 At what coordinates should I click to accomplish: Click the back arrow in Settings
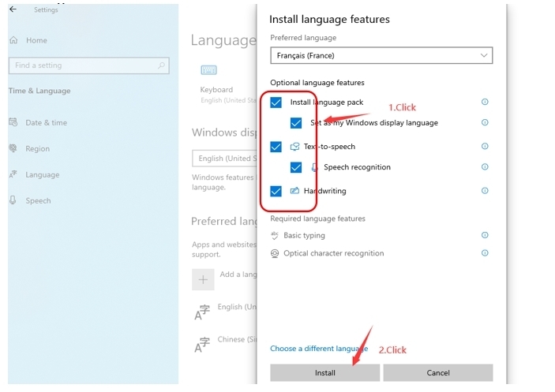point(13,9)
